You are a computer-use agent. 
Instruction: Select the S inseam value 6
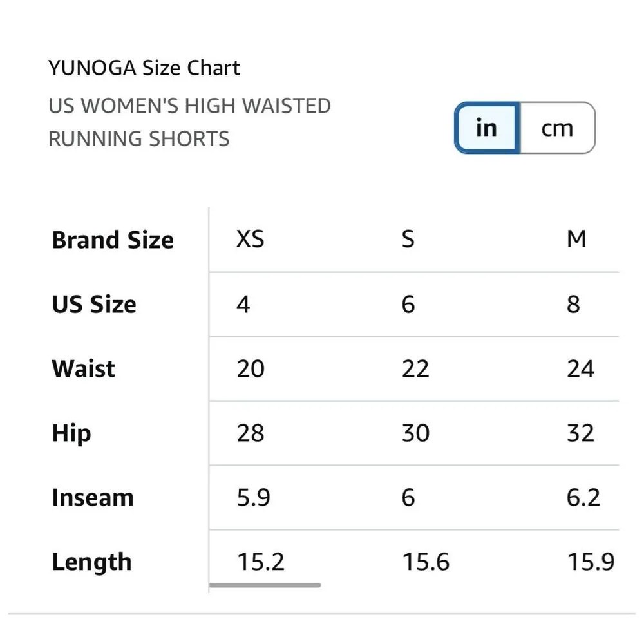408,497
